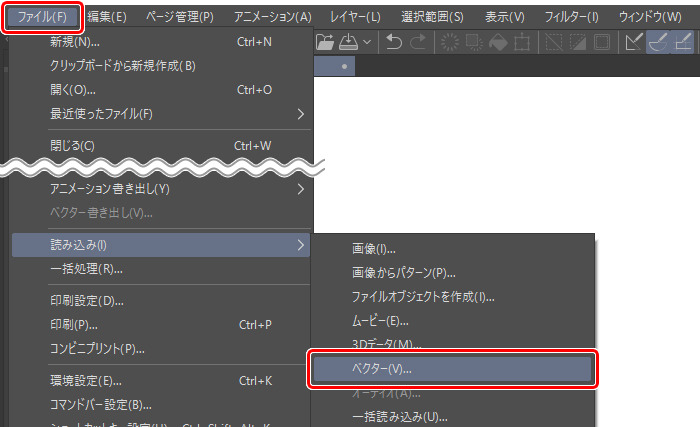Click Clear Outside Selection icon
The image size is (700, 427).
point(474,42)
